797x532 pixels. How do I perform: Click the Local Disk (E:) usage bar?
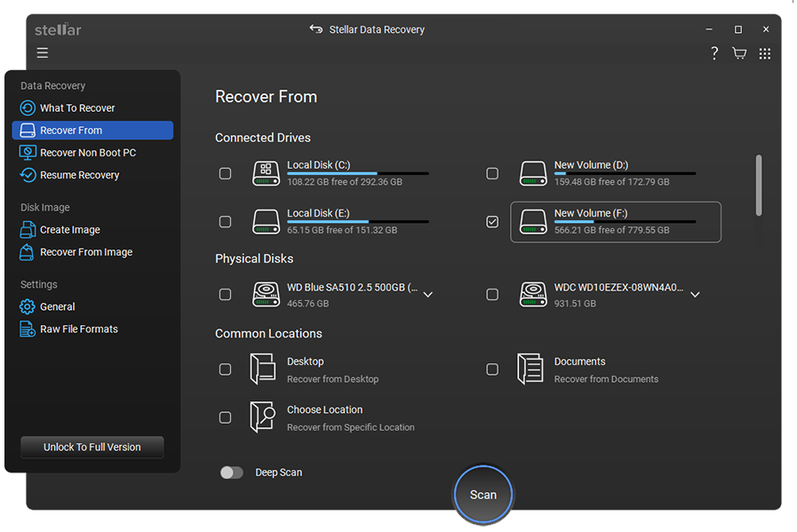point(358,221)
